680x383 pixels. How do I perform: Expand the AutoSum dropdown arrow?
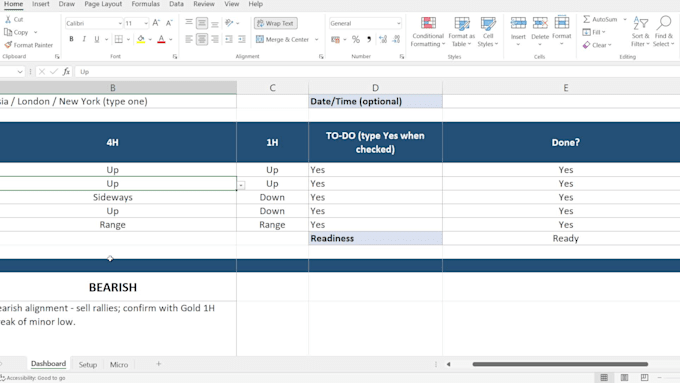click(x=625, y=20)
